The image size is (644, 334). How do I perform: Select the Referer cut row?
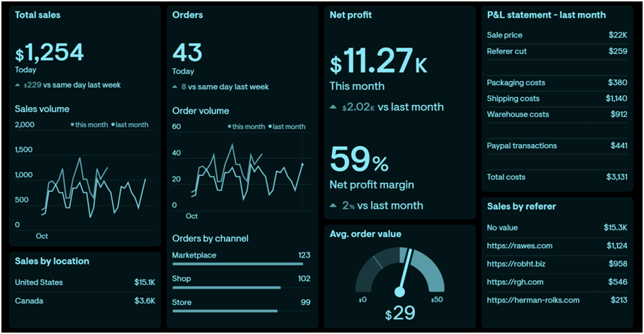[x=557, y=51]
